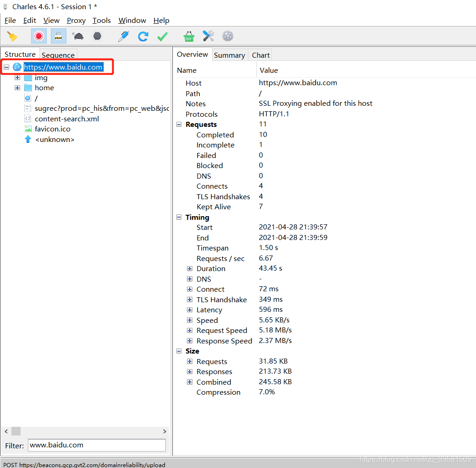The image size is (476, 468).
Task: Expand the Latency row
Action: 189,310
